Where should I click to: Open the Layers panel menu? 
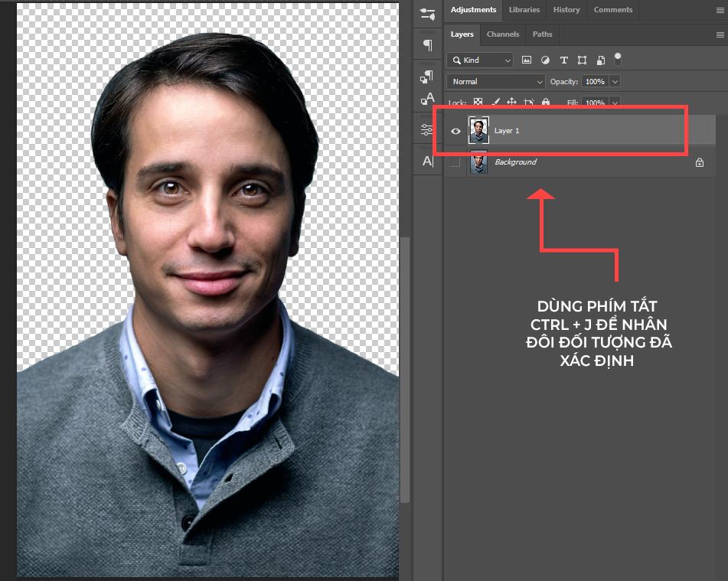[720, 34]
